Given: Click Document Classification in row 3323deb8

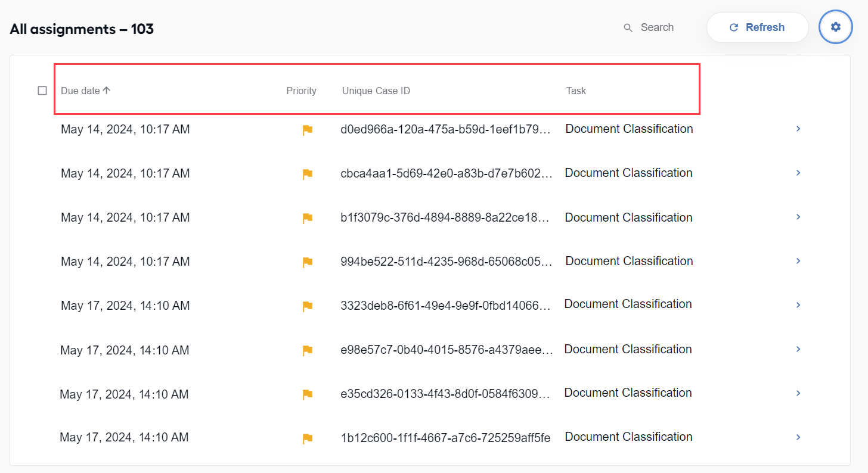Looking at the screenshot, I should [628, 304].
